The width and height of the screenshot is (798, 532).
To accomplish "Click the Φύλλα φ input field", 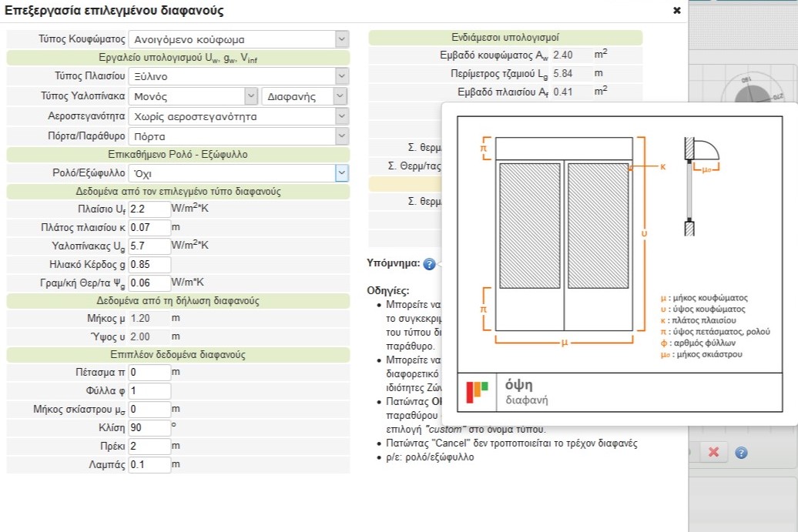I will [149, 390].
